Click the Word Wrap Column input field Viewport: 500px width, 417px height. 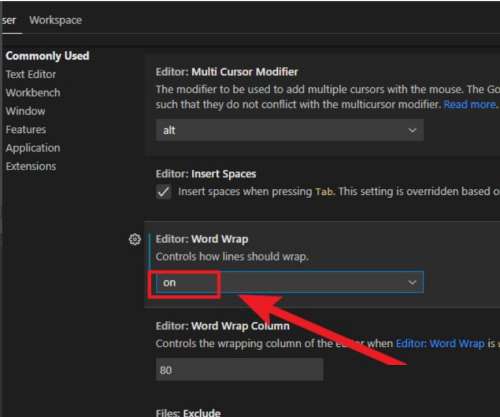(239, 370)
